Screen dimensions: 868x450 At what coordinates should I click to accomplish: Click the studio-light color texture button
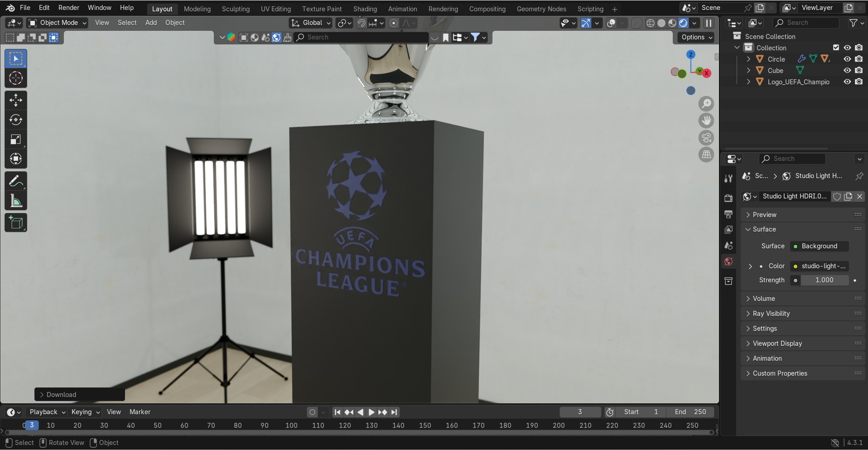click(819, 266)
